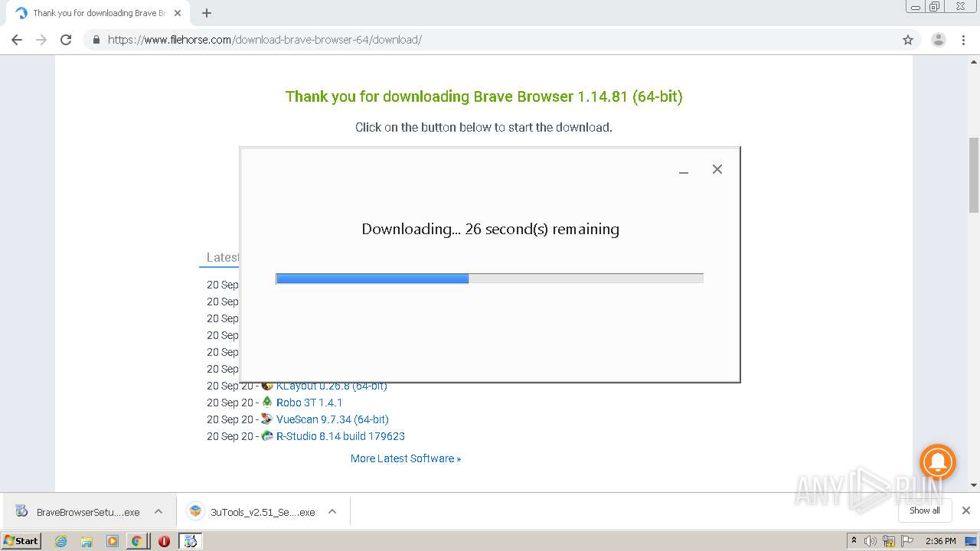Show hidden tray icons arrow
Image resolution: width=980 pixels, height=551 pixels.
(x=854, y=541)
